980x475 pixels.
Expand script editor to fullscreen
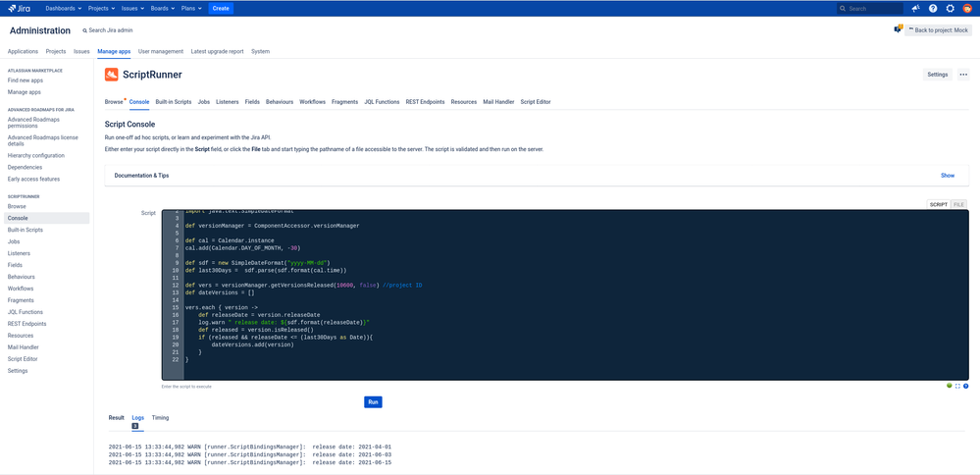957,387
